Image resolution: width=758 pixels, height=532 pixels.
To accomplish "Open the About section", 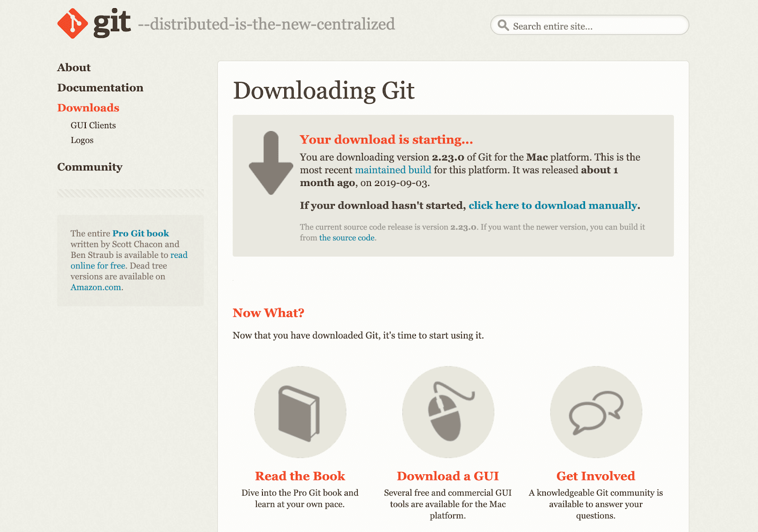I will 74,68.
